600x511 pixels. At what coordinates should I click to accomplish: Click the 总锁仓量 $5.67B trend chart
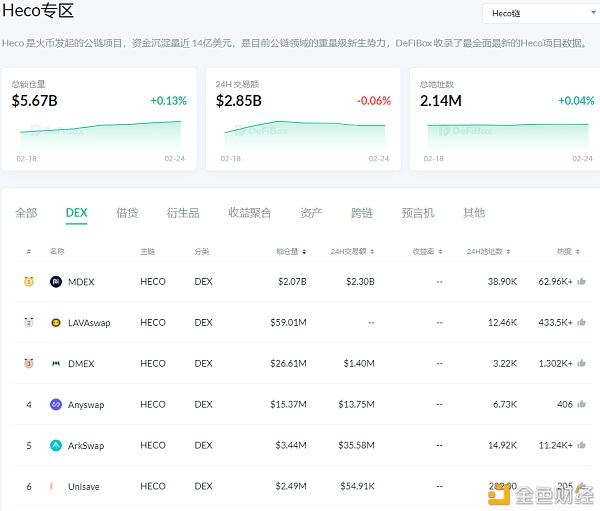[100, 135]
